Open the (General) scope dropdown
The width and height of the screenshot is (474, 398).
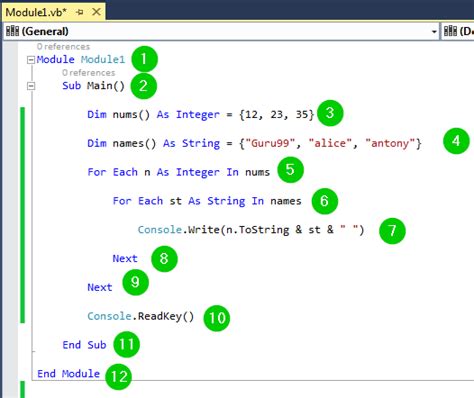click(x=221, y=31)
